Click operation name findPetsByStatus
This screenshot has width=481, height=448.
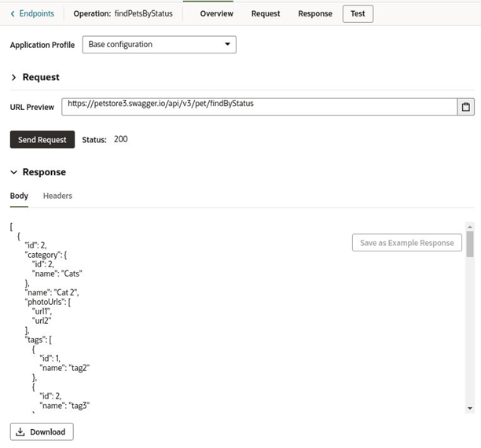click(144, 13)
